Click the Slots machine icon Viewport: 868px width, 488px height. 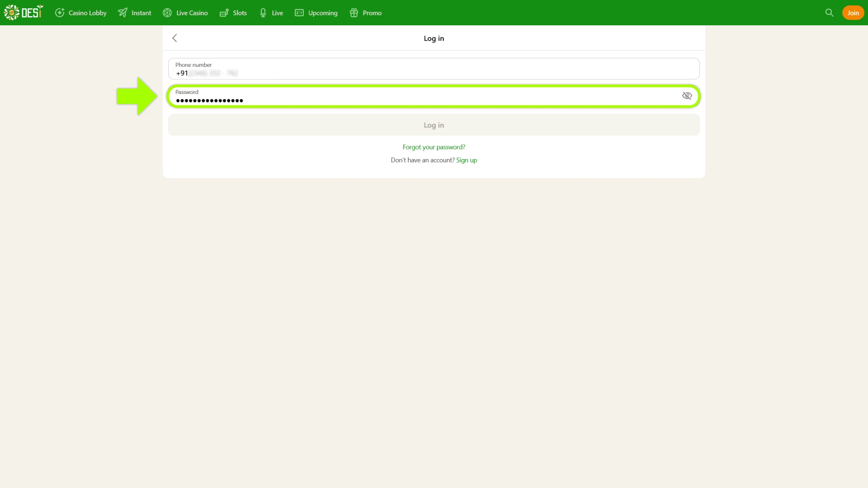pos(224,13)
